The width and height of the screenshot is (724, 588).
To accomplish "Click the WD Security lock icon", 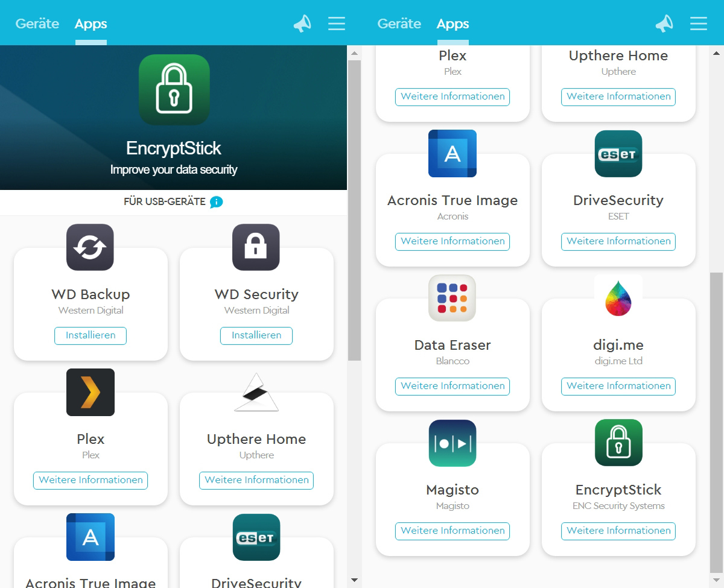I will 256,247.
